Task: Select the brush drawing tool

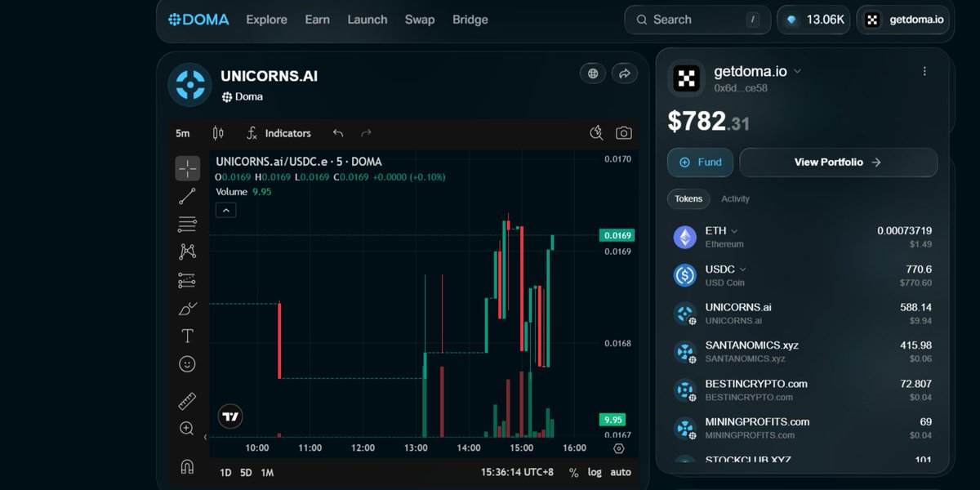Action: (x=187, y=308)
